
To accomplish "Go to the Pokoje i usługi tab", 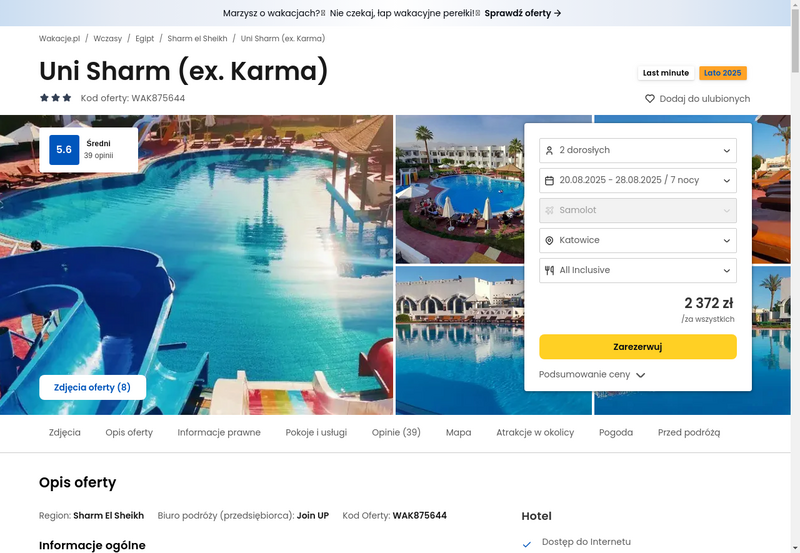I will click(316, 433).
